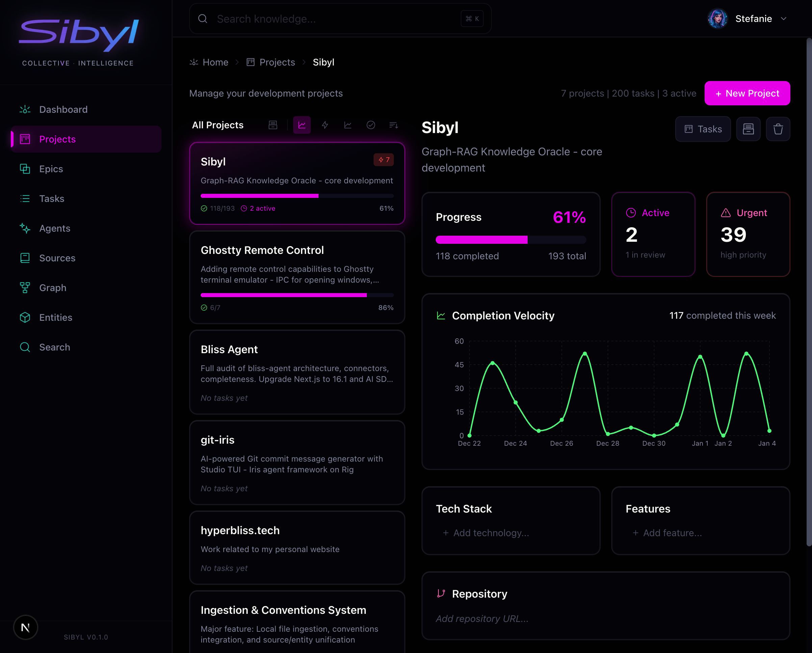Open the Graph page from the sidebar
The image size is (812, 653).
click(x=53, y=288)
